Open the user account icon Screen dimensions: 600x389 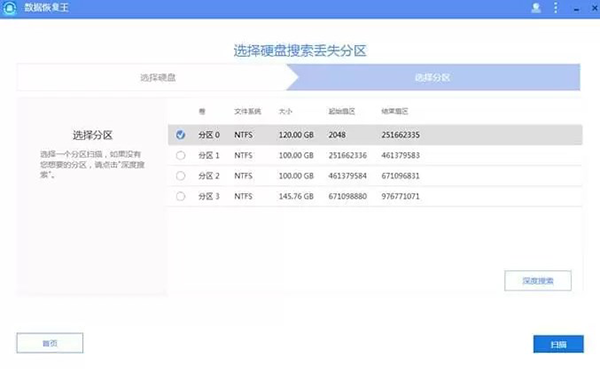[536, 8]
